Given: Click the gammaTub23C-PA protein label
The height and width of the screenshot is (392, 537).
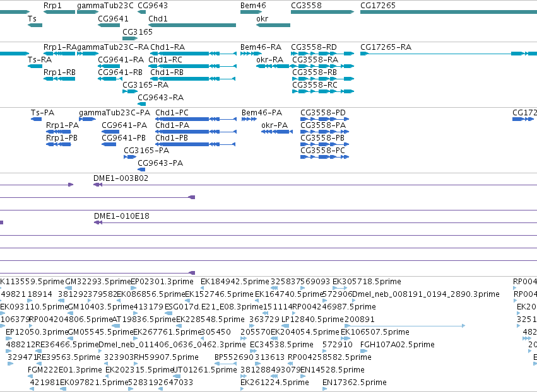Looking at the screenshot, I should click(x=114, y=113).
